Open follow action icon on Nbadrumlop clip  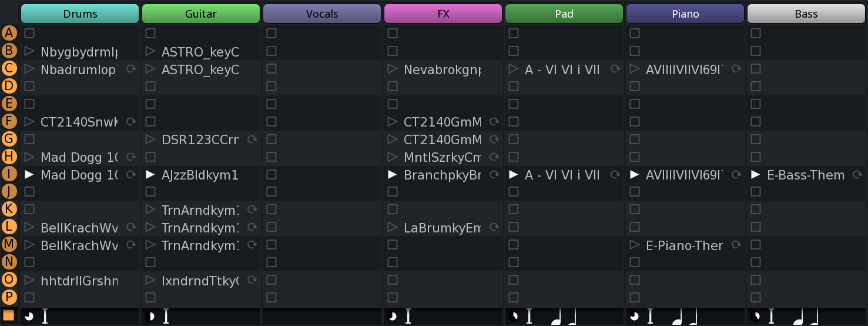click(131, 69)
